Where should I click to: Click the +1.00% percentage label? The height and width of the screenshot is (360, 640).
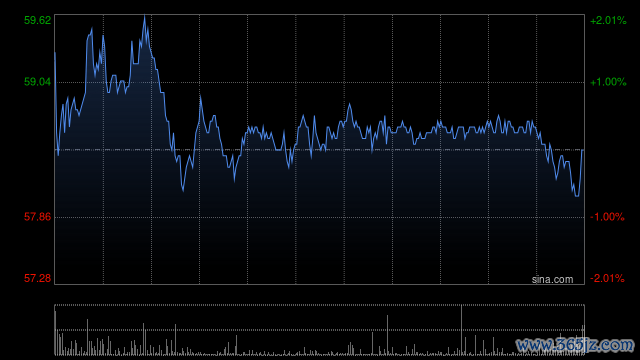(608, 82)
